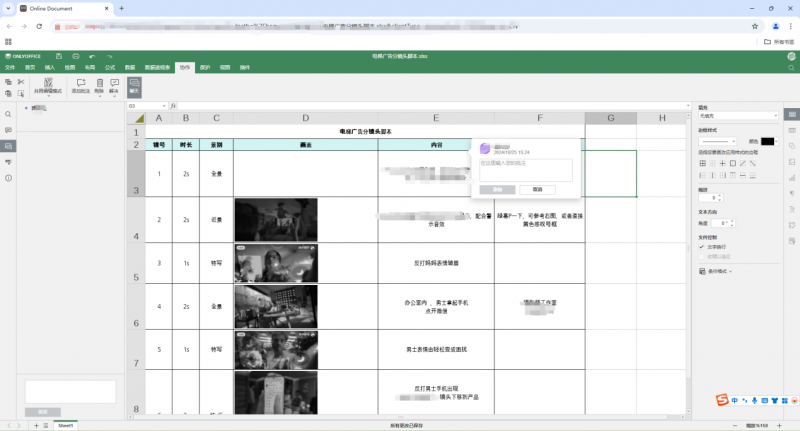Open the border line style dropdown
This screenshot has width=800, height=431.
[x=718, y=141]
